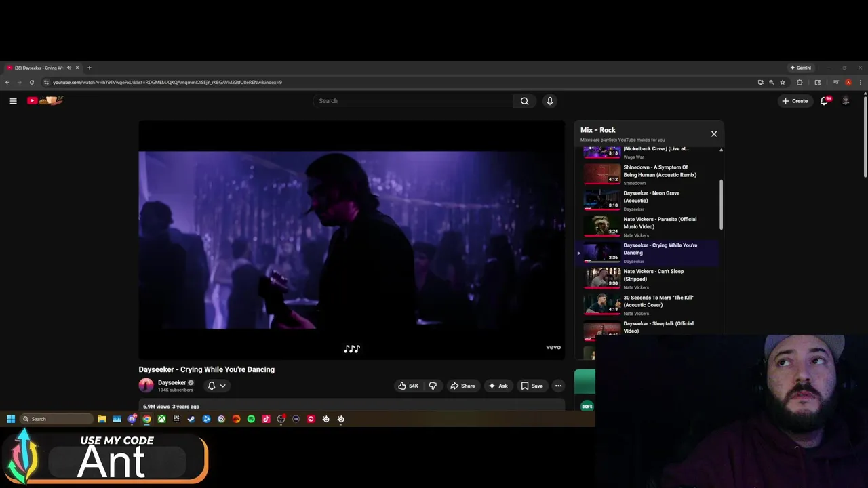Screen dimensions: 868x488
Task: Switch to Chrome on the taskbar
Action: (146, 419)
